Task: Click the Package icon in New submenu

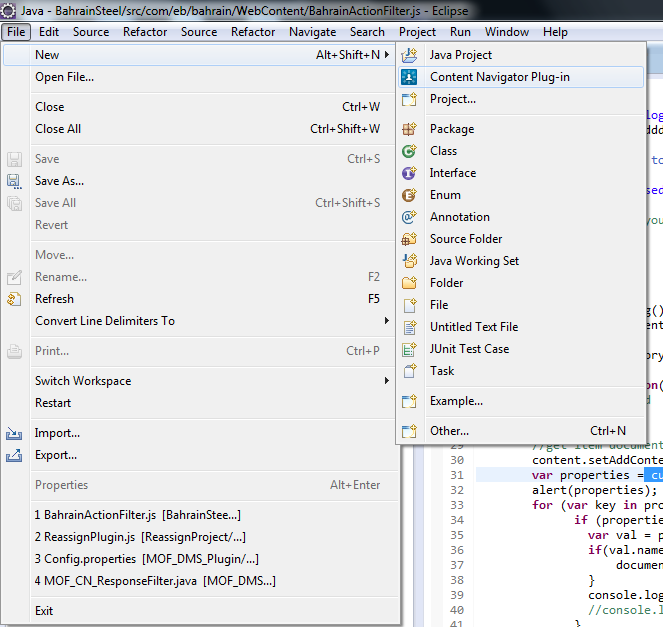Action: (409, 129)
